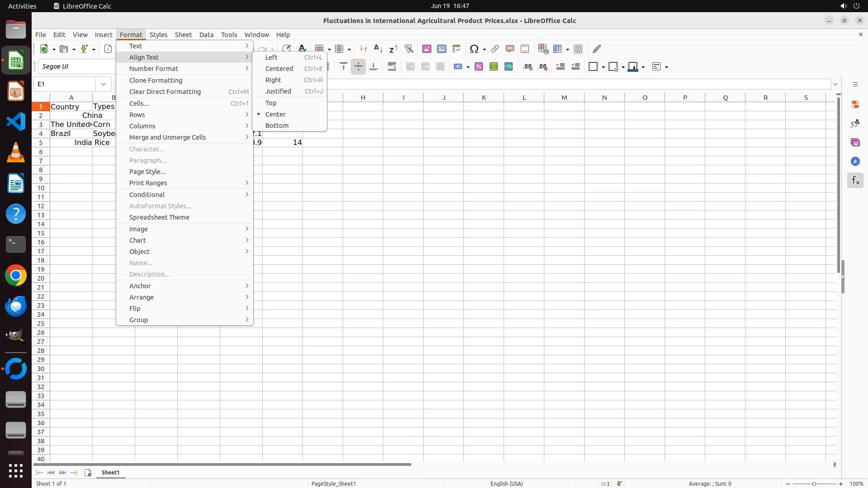868x488 pixels.
Task: Open the Name Box dropdown
Action: (104, 84)
